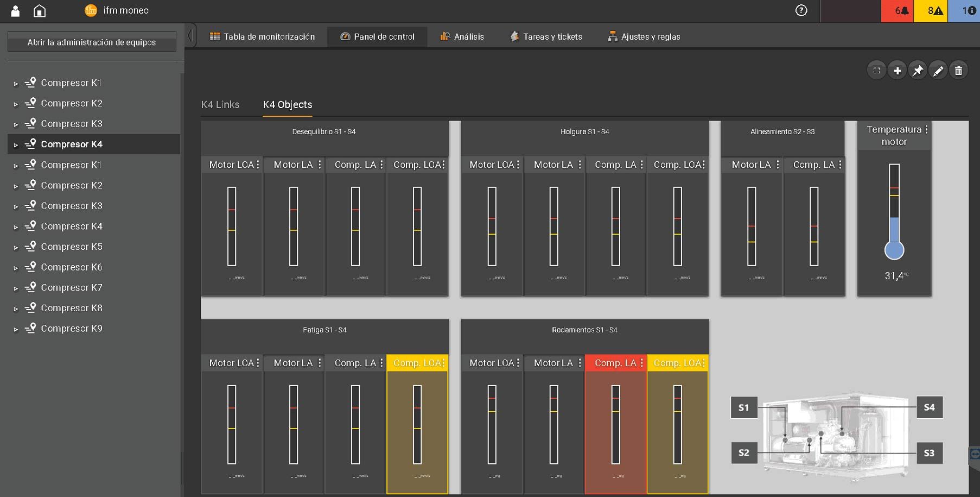Switch to the K4 Links tab

pos(220,104)
